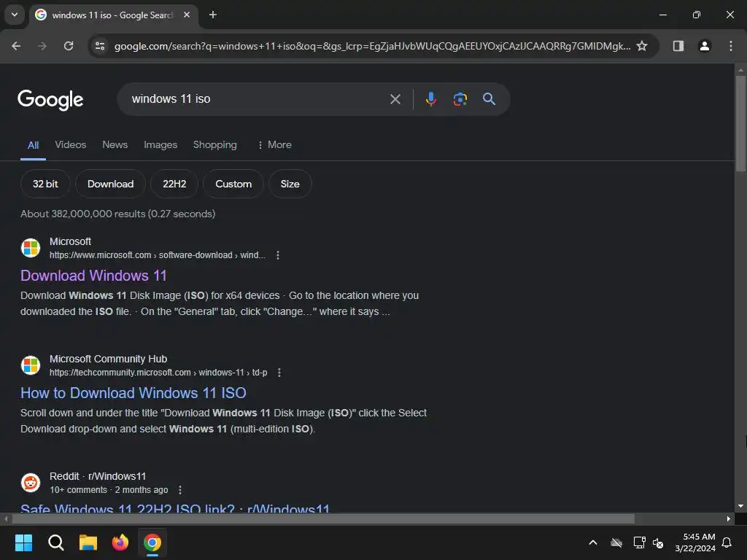Go to Google home via logo
Viewport: 747px width, 560px height.
[50, 99]
